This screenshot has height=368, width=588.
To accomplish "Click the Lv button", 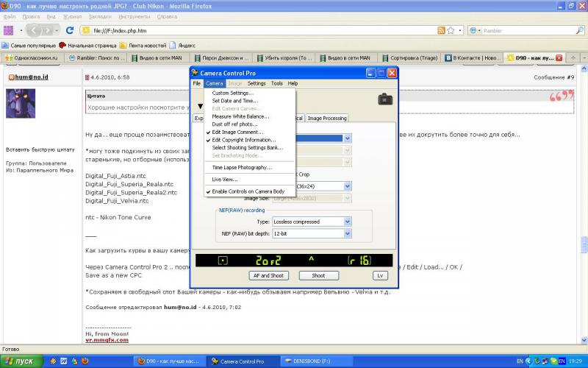I will pyautogui.click(x=380, y=275).
